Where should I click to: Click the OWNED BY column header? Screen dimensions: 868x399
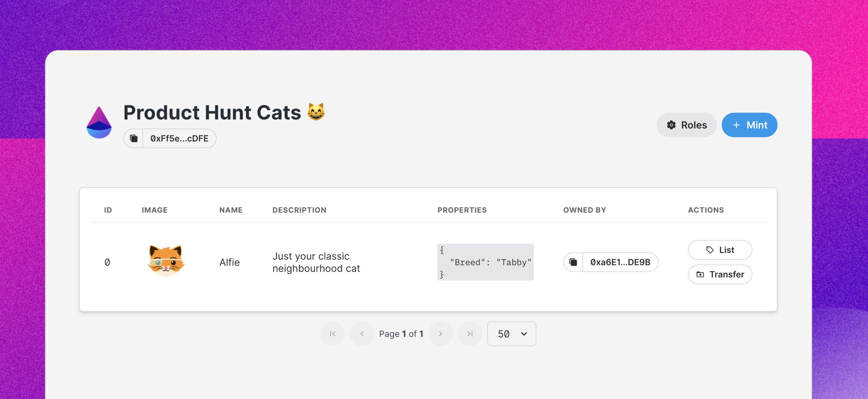pos(585,210)
